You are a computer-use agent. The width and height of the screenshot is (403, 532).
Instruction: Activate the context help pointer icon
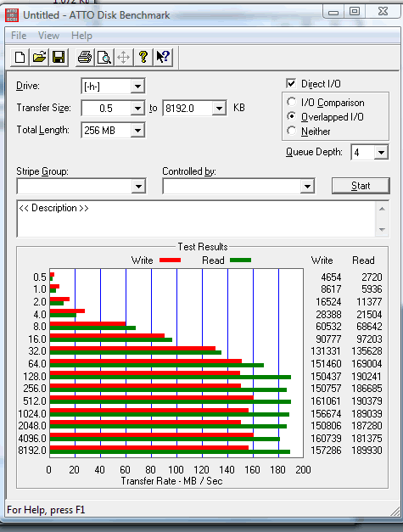point(163,57)
